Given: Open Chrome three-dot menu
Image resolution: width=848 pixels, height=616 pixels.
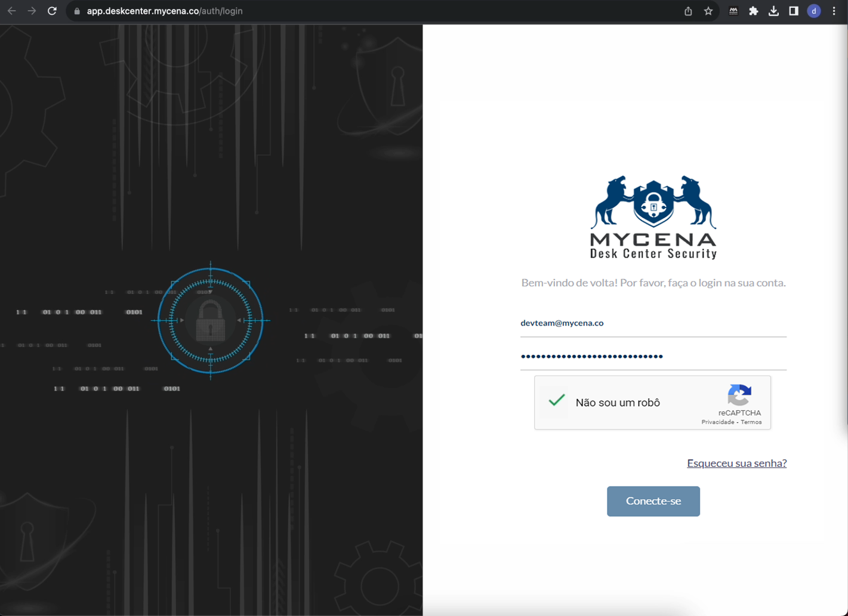Looking at the screenshot, I should (834, 11).
